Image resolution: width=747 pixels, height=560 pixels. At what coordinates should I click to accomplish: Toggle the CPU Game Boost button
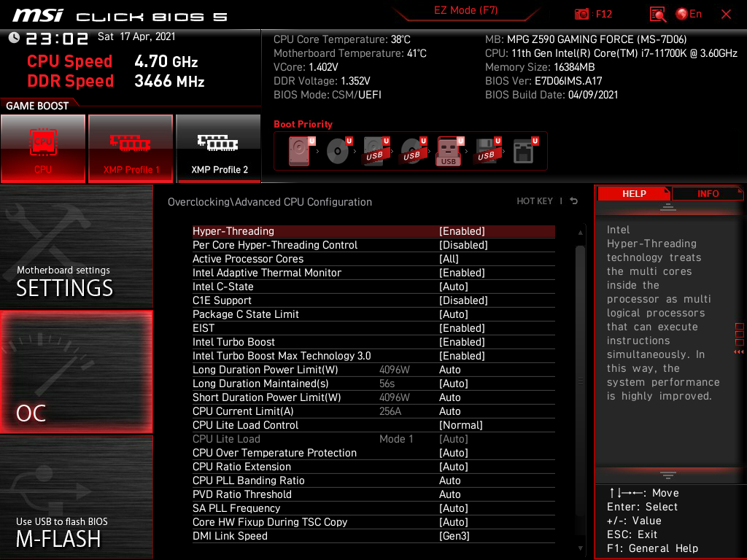43,149
